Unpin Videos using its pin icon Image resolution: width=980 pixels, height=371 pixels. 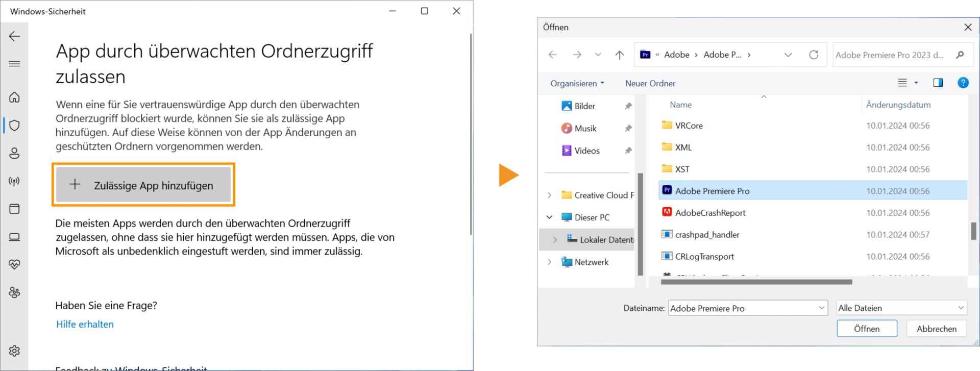coord(628,151)
